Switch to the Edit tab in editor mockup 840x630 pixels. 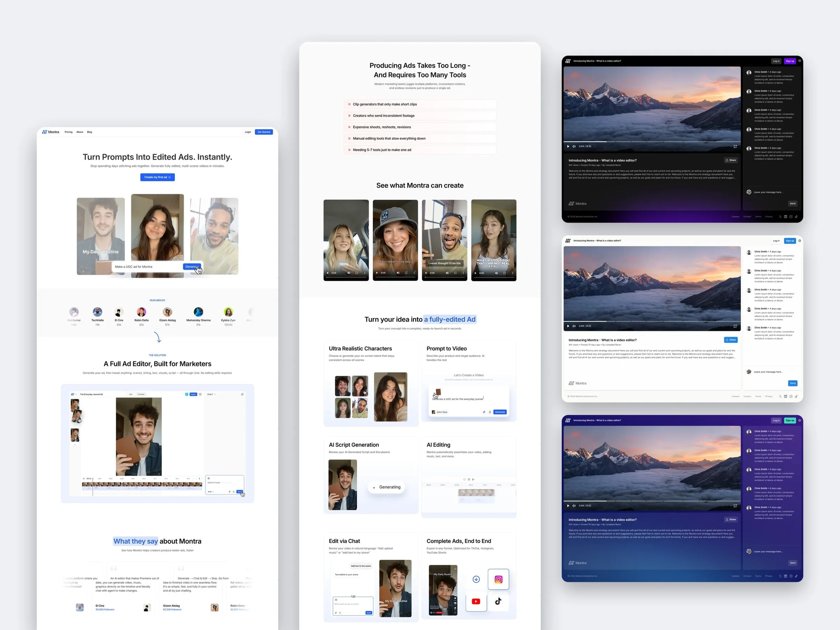[x=131, y=394]
